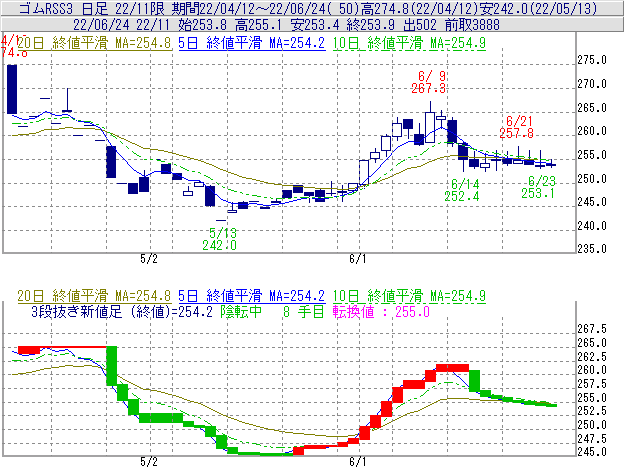Click the low value 安242.0(22/05/13)
Image resolution: width=624 pixels, height=475 pixels.
539,8
